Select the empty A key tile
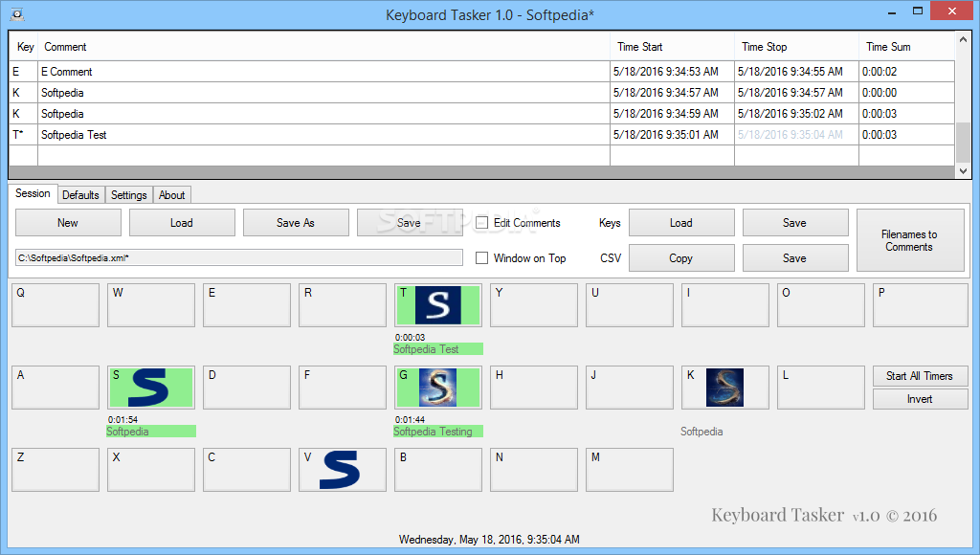This screenshot has height=555, width=980. pos(56,388)
